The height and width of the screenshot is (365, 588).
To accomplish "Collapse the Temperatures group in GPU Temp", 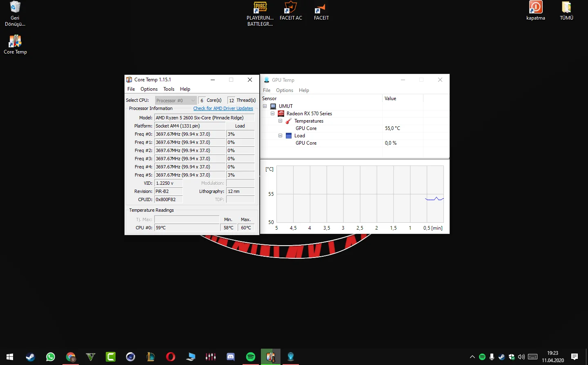I will click(280, 121).
